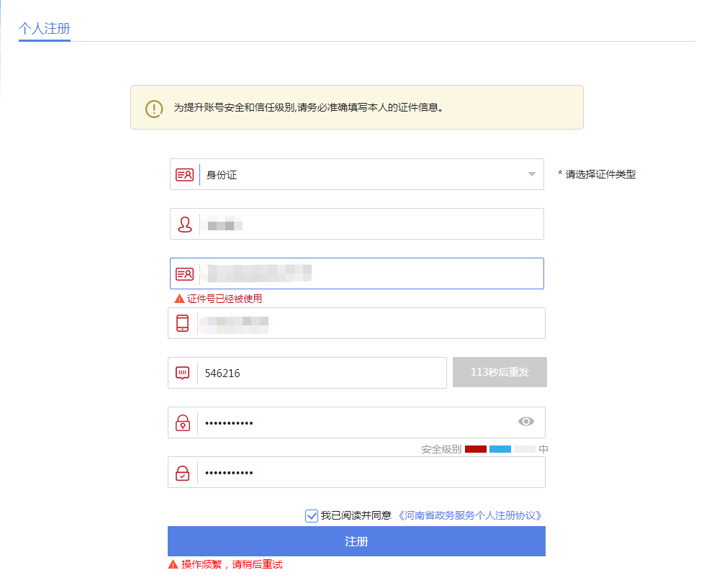Click the ID card icon beside the certificate type field
Viewport: 709px width, 588px height.
pos(184,174)
